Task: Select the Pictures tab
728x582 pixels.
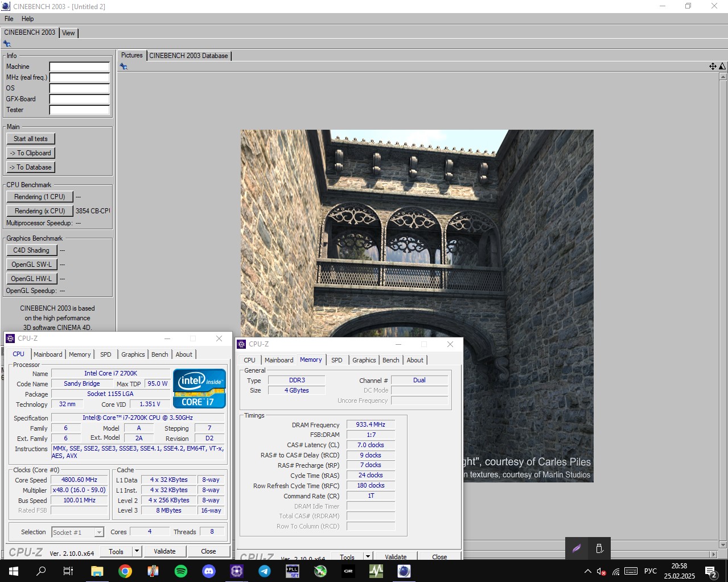Action: [132, 55]
